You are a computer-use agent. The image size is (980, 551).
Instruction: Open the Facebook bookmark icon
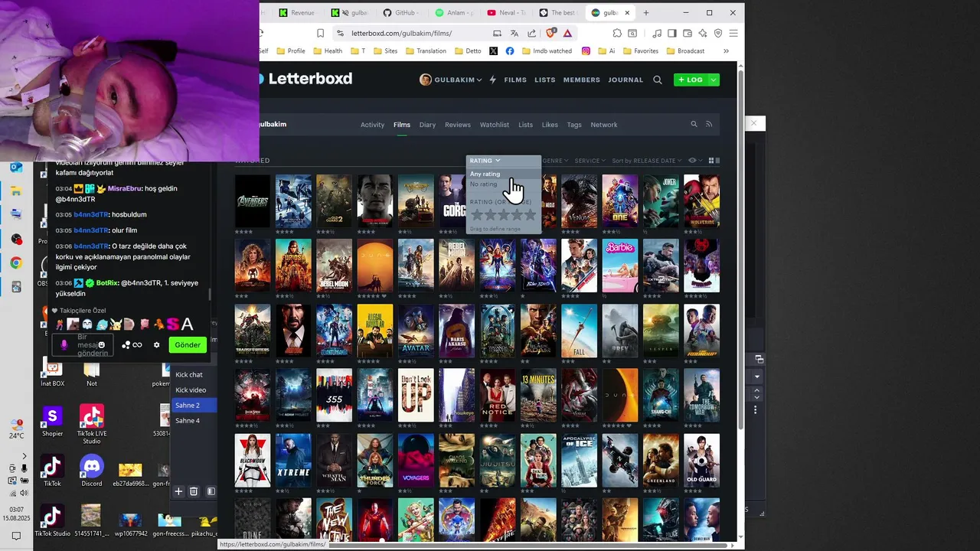tap(510, 51)
